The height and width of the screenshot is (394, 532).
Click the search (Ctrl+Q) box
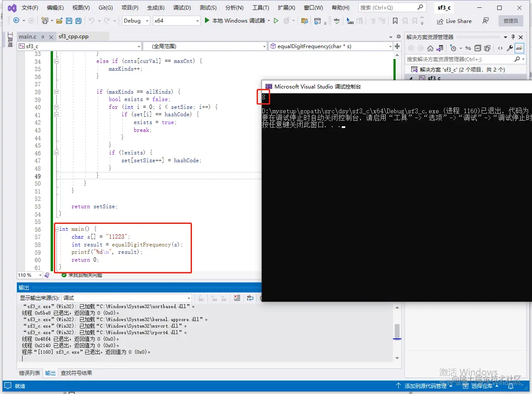pyautogui.click(x=392, y=7)
